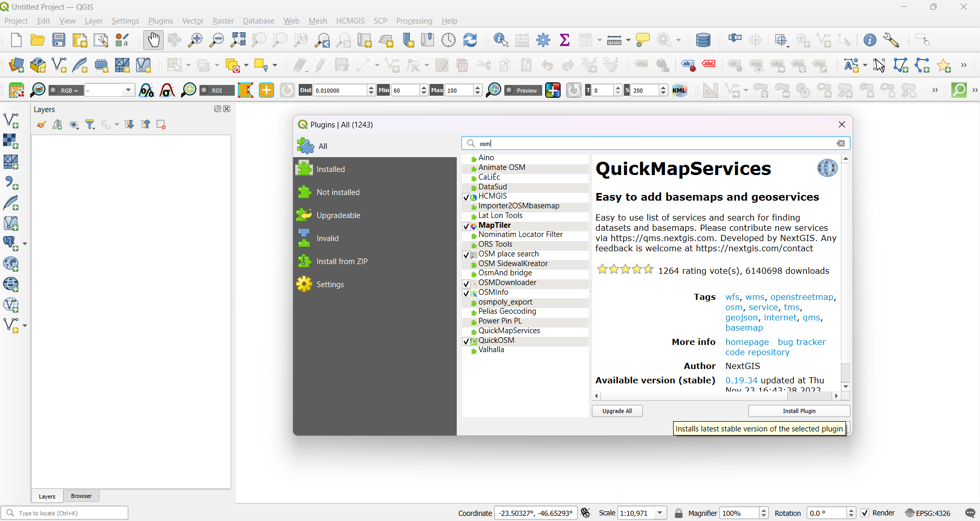This screenshot has width=980, height=521.
Task: Open Temporal Controller clock icon
Action: [x=449, y=40]
